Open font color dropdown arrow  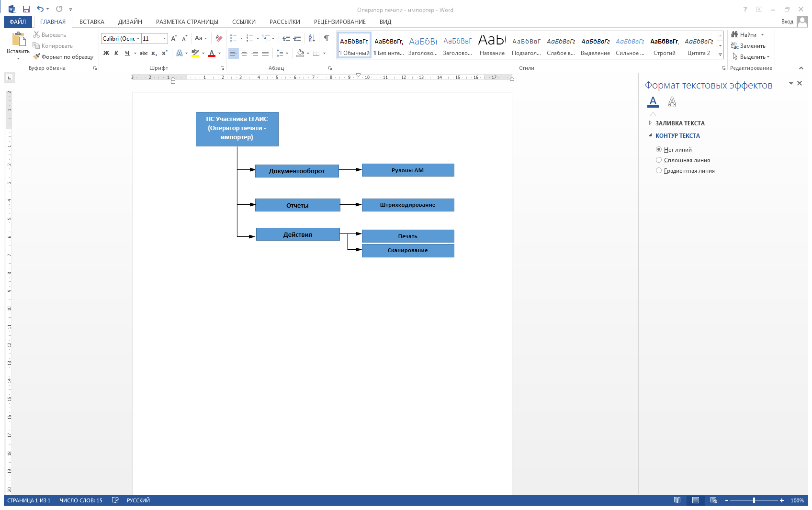pos(220,53)
